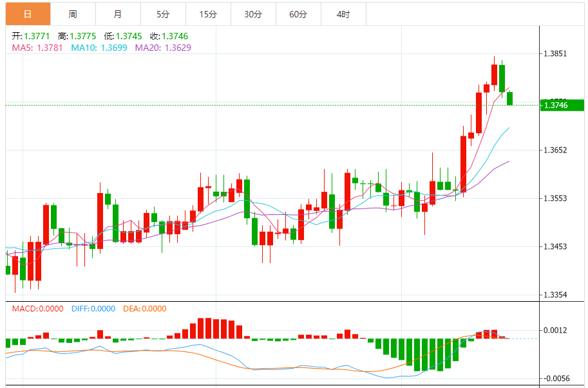
Task: Click the last green candlestick at 1.3746
Action: pos(509,98)
